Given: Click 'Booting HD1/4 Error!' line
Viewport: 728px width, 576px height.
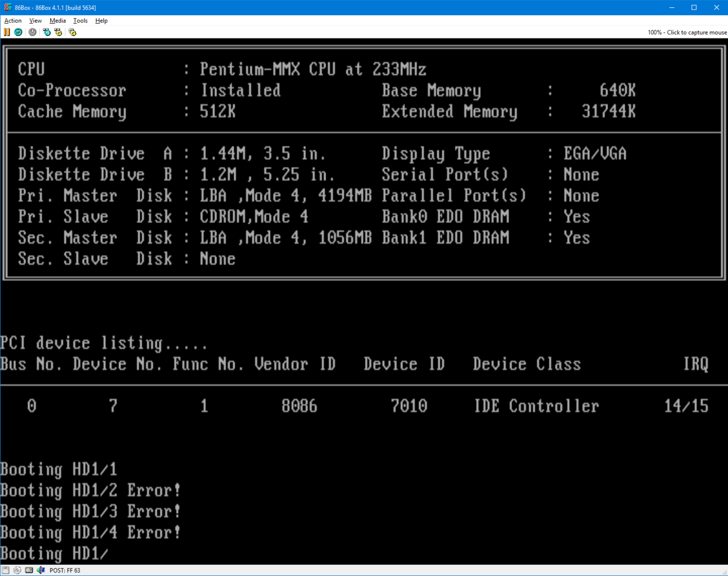Looking at the screenshot, I should point(90,533).
